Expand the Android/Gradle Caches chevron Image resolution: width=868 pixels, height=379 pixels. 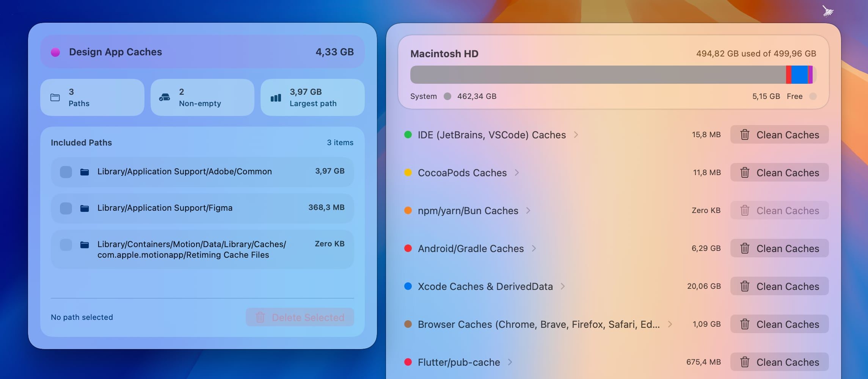[x=534, y=248]
